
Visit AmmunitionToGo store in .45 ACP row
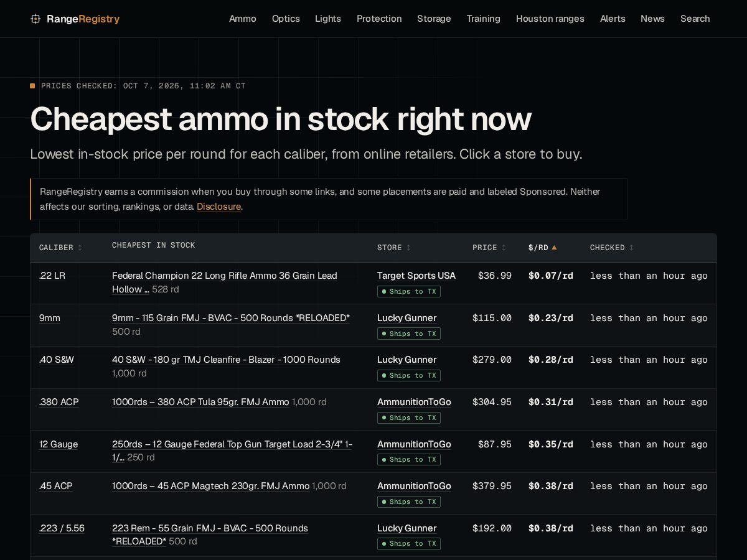[x=414, y=486]
